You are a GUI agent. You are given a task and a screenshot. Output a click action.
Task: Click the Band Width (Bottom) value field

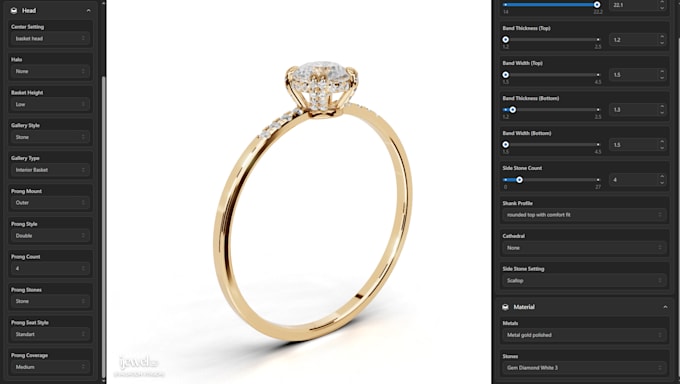click(633, 145)
